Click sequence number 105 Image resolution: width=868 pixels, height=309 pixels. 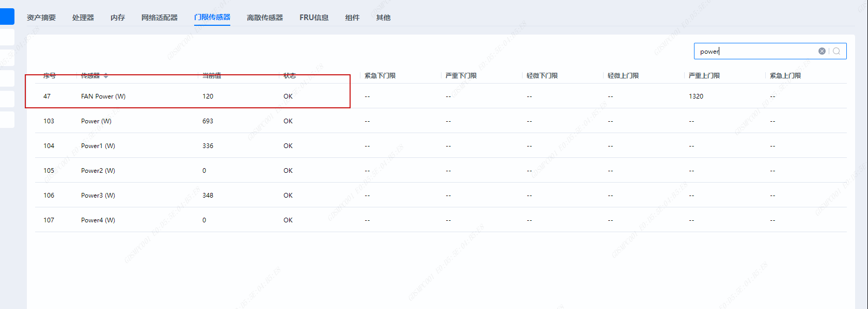tap(49, 171)
